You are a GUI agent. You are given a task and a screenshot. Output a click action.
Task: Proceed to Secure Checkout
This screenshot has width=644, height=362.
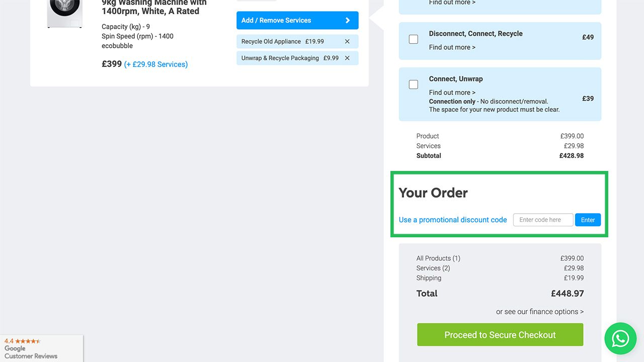500,334
